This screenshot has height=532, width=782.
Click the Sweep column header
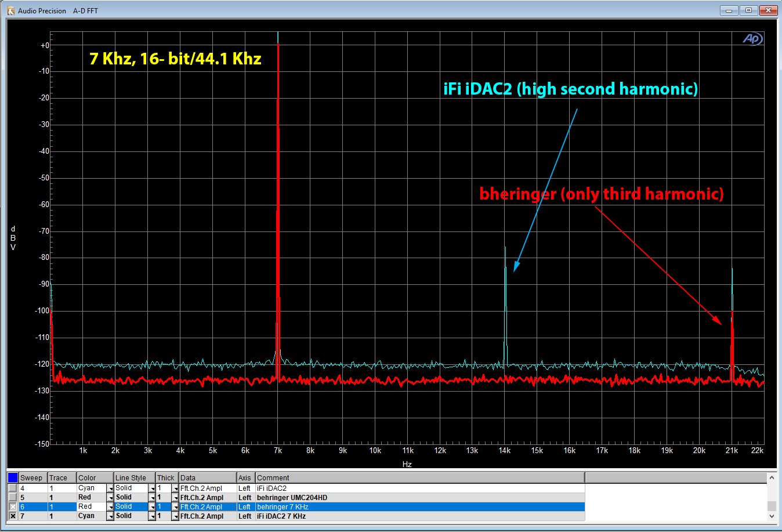pyautogui.click(x=33, y=477)
